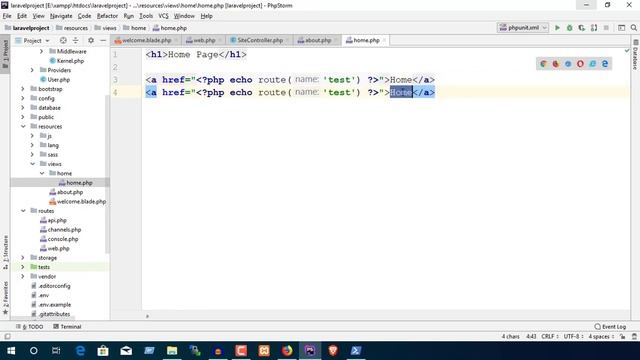Expand the Middleware folder
640x360 pixels.
tap(41, 51)
